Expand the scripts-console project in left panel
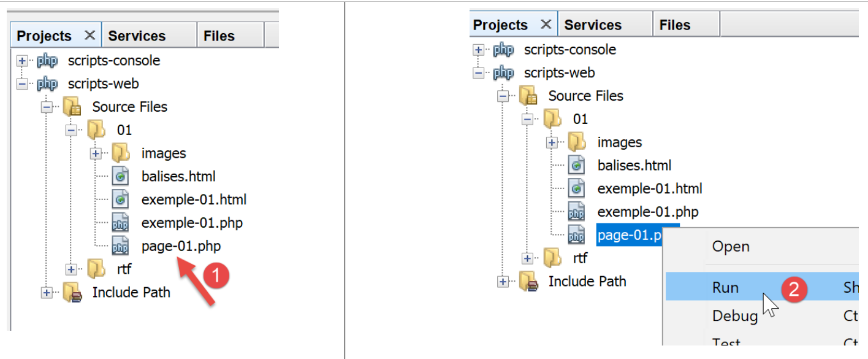The height and width of the screenshot is (359, 868). pyautogui.click(x=23, y=61)
